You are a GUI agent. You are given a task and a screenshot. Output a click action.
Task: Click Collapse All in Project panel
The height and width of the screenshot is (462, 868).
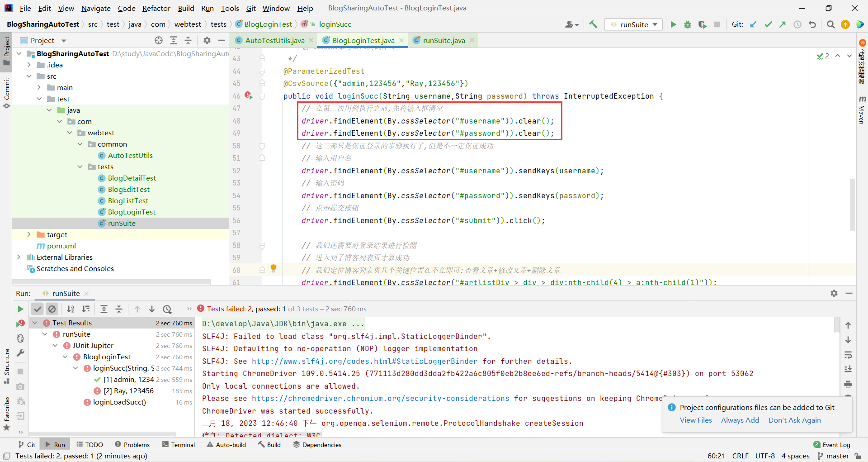click(x=188, y=40)
